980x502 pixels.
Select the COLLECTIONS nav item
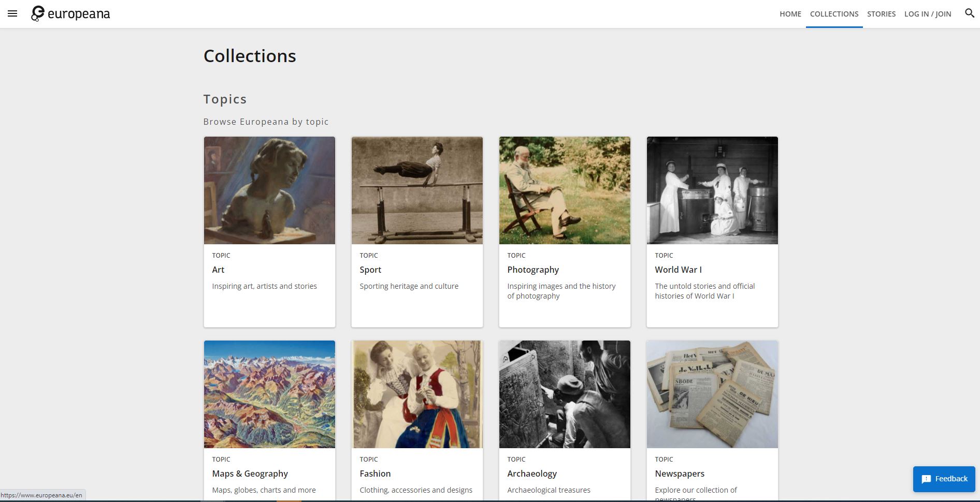coord(834,14)
